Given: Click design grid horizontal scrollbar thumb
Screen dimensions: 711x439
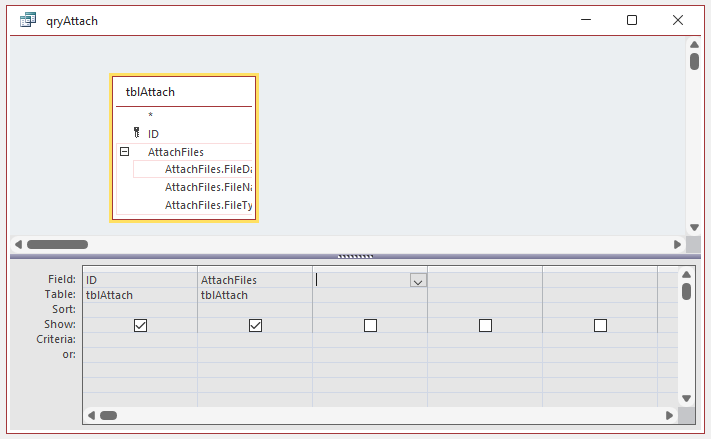Looking at the screenshot, I should [108, 415].
